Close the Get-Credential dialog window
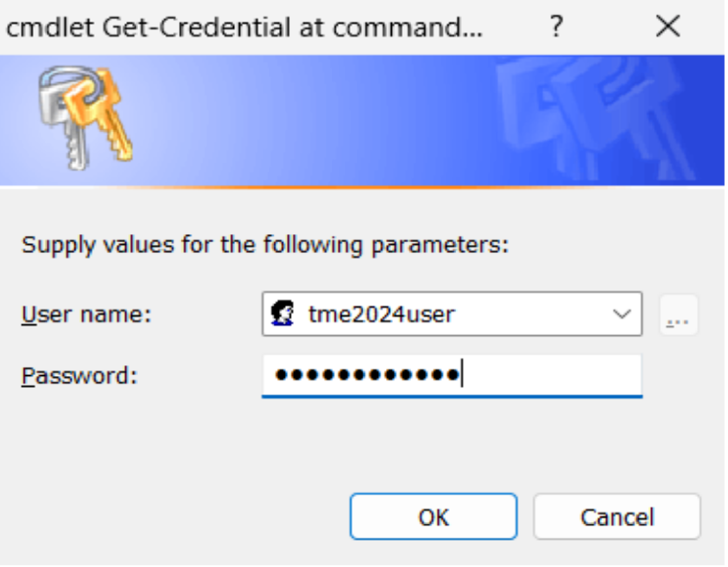This screenshot has height=567, width=728. pos(668,26)
